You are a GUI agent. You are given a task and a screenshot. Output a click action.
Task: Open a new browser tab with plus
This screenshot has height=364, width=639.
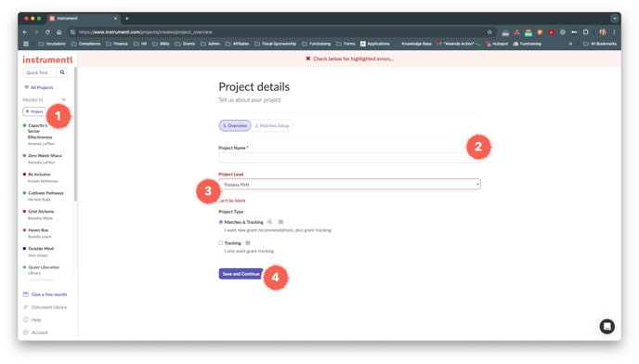coord(126,19)
